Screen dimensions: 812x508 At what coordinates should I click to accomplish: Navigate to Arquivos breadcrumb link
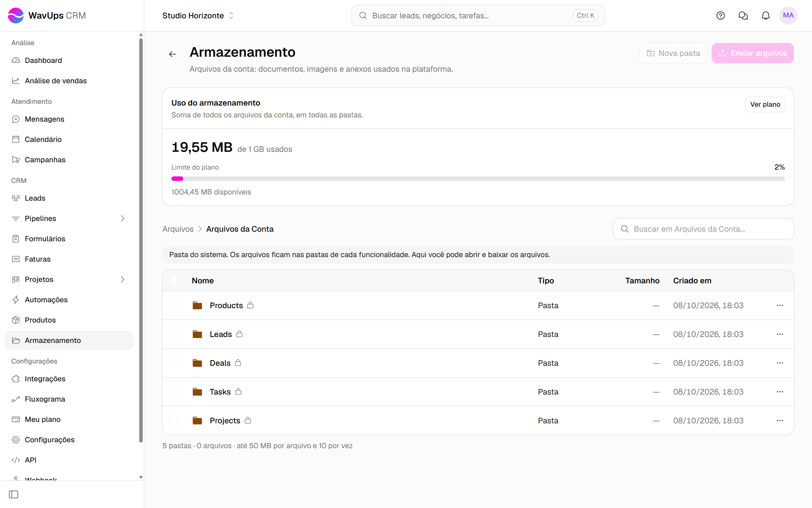click(178, 229)
